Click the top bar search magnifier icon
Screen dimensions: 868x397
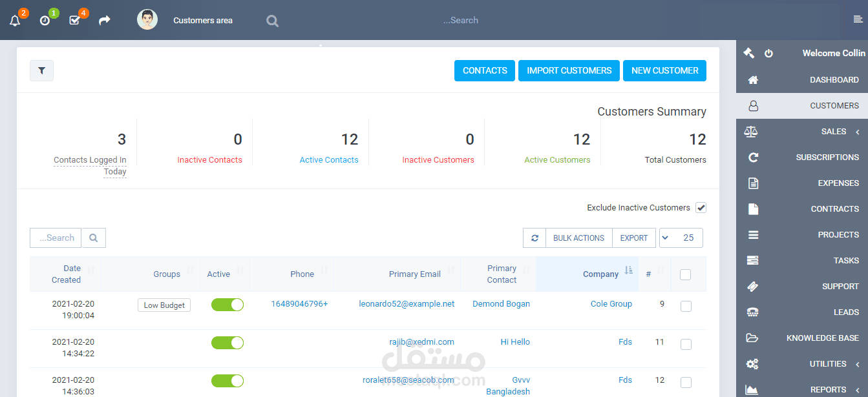click(273, 21)
